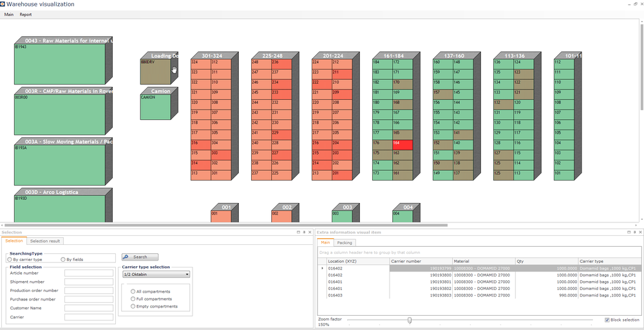Select the Selection tab
Screen dimensions: 644x330
click(x=14, y=241)
